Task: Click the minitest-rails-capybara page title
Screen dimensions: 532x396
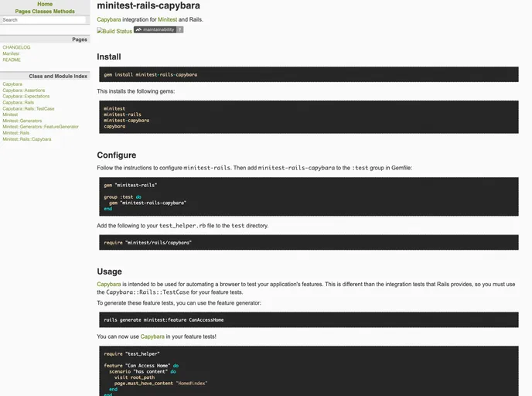Action: click(148, 5)
